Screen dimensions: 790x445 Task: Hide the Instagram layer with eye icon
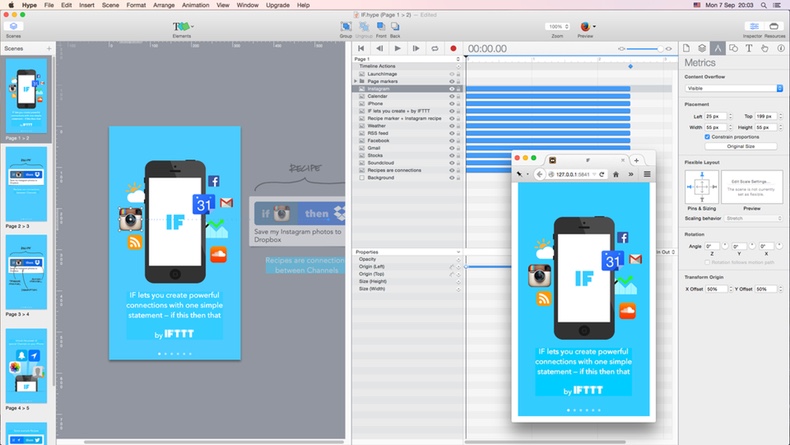click(451, 89)
